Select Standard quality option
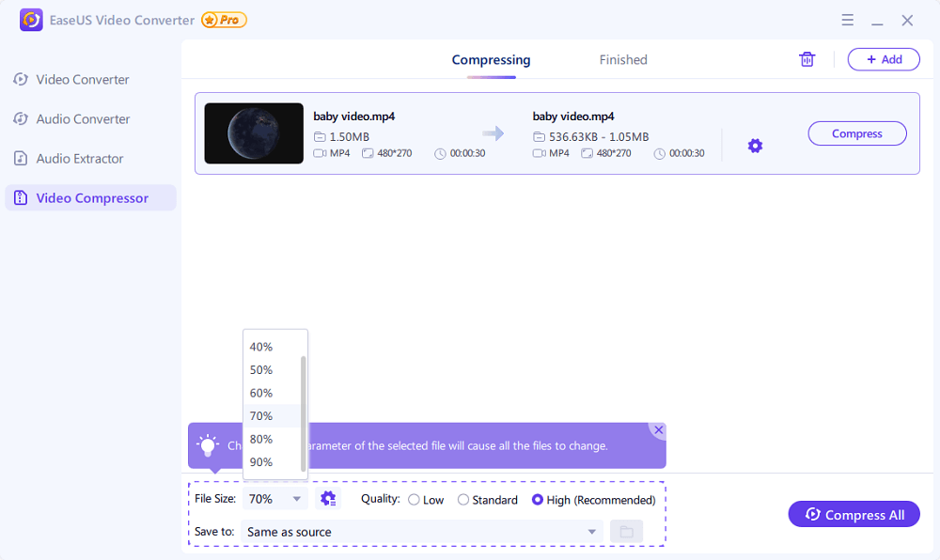The width and height of the screenshot is (940, 560). pyautogui.click(x=463, y=500)
